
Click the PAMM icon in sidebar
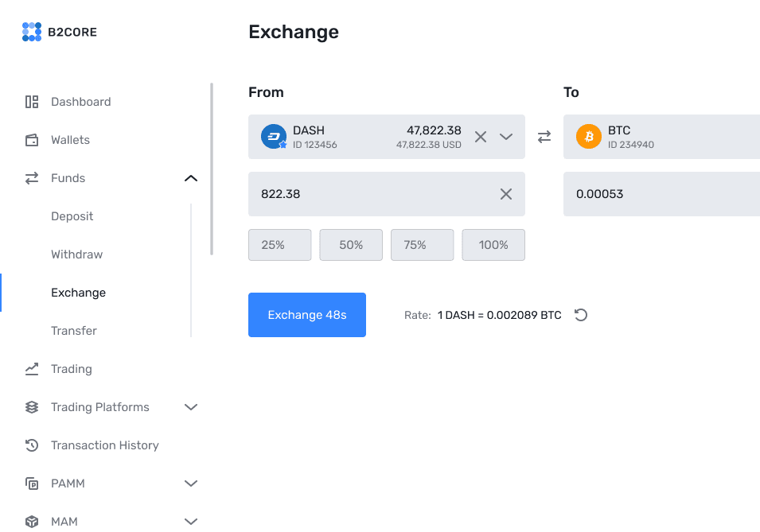click(x=32, y=483)
